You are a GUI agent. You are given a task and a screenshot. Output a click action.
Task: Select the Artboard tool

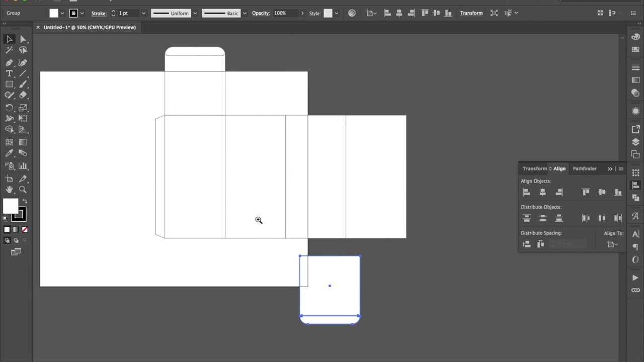click(10, 179)
